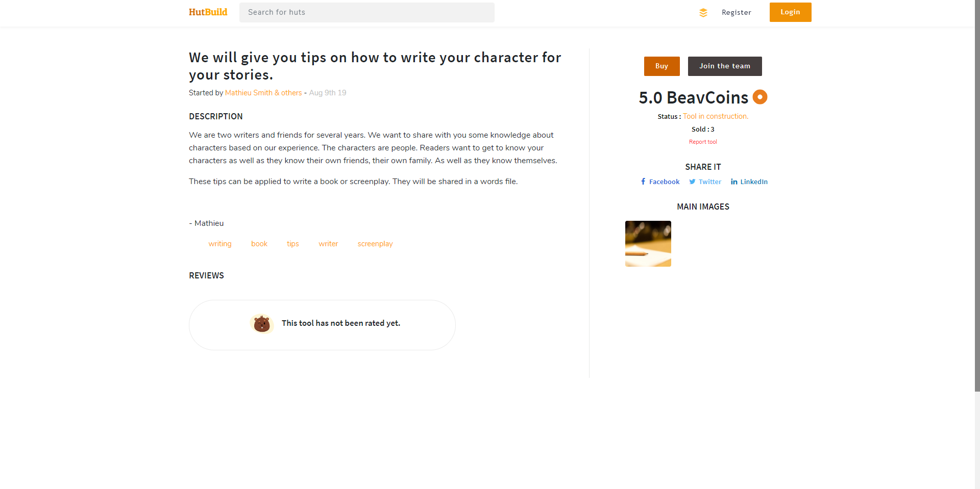Click the page vertical scrollbar

[977, 204]
